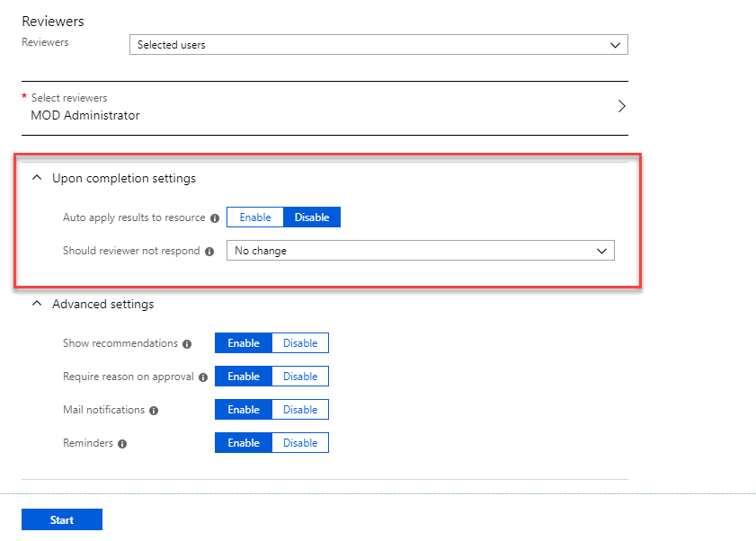Disable Mail notifications
This screenshot has width=756, height=541.
point(300,410)
